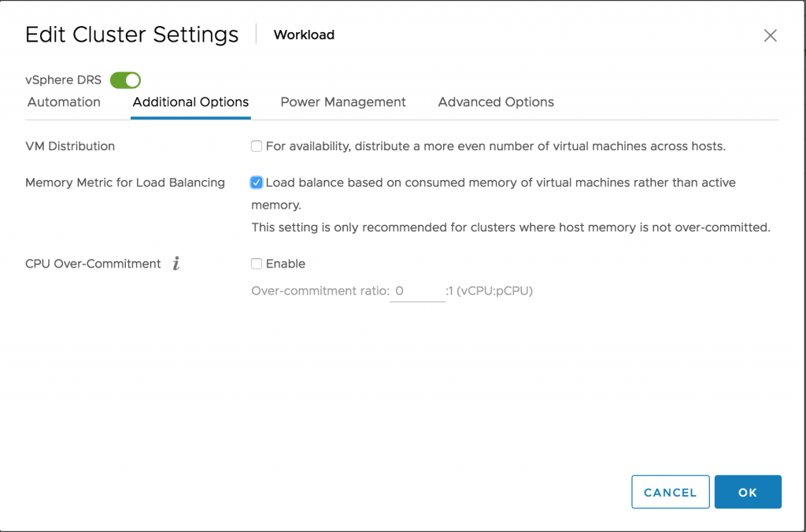Click the Workload cluster name in header
806x532 pixels.
(304, 35)
